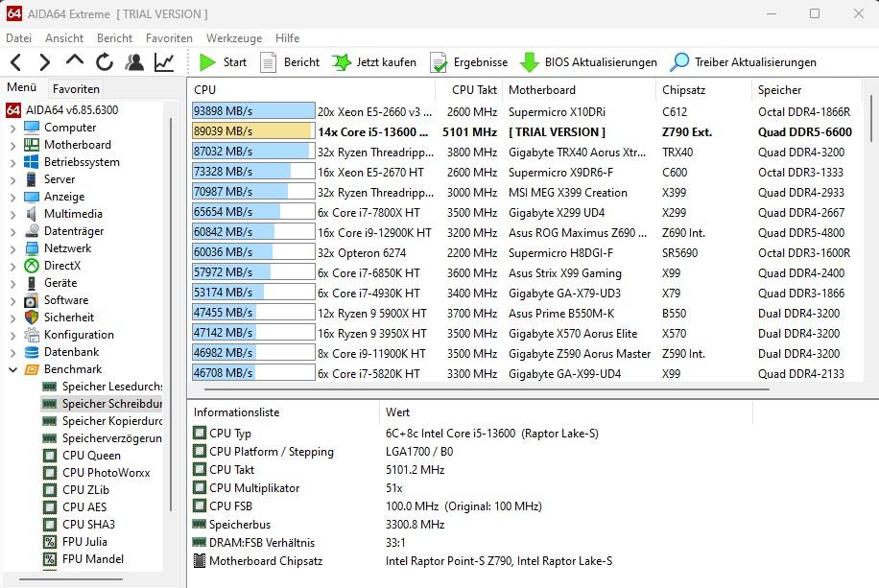Open the Bericht menu in menu bar
879x588 pixels.
114,38
